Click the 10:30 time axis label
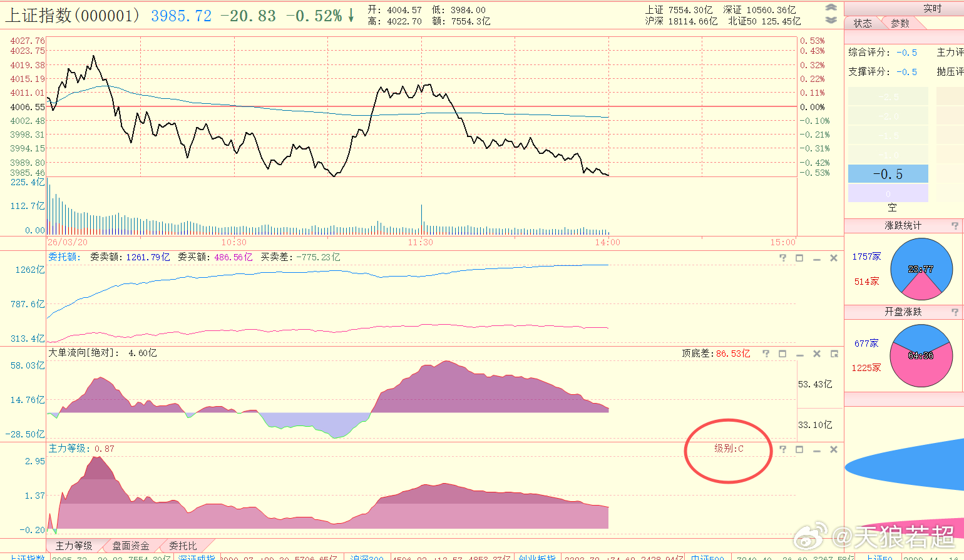Viewport: 964px width, 560px height. (233, 242)
